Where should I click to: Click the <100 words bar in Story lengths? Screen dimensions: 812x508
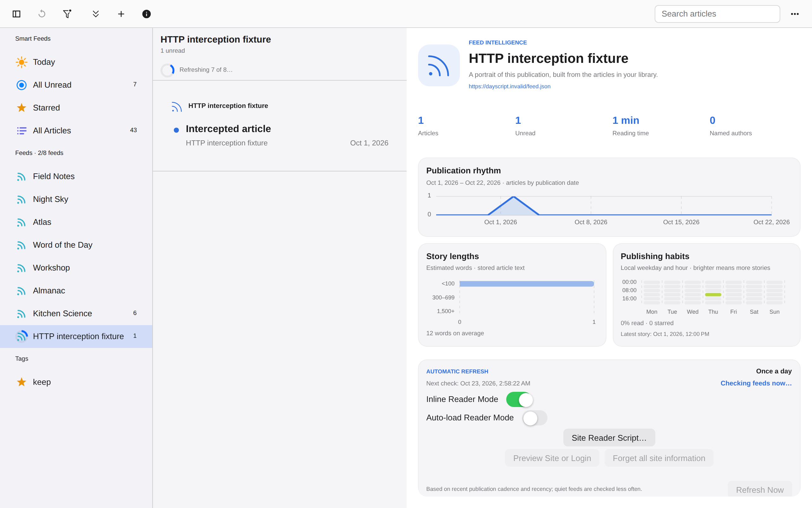527,284
